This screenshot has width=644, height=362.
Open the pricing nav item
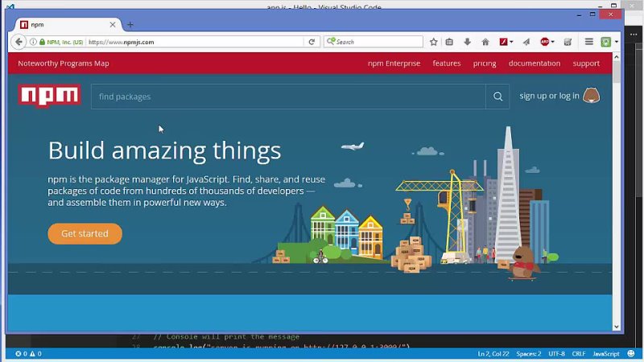click(x=485, y=64)
